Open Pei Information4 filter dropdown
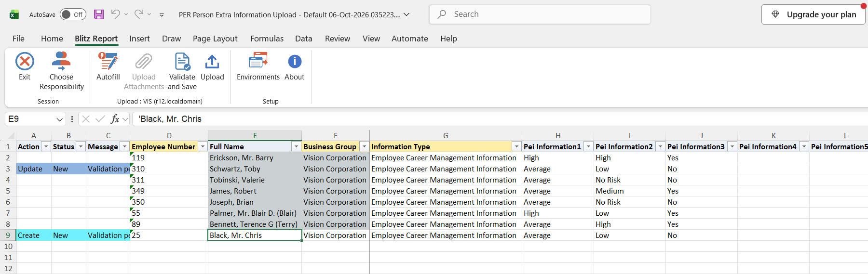The height and width of the screenshot is (274, 868). pos(804,146)
